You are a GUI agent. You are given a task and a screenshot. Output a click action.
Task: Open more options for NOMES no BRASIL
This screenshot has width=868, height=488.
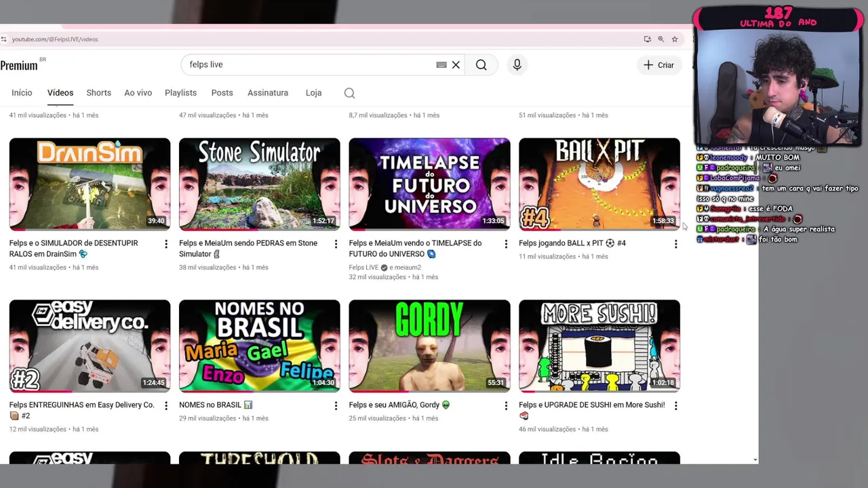tap(336, 405)
